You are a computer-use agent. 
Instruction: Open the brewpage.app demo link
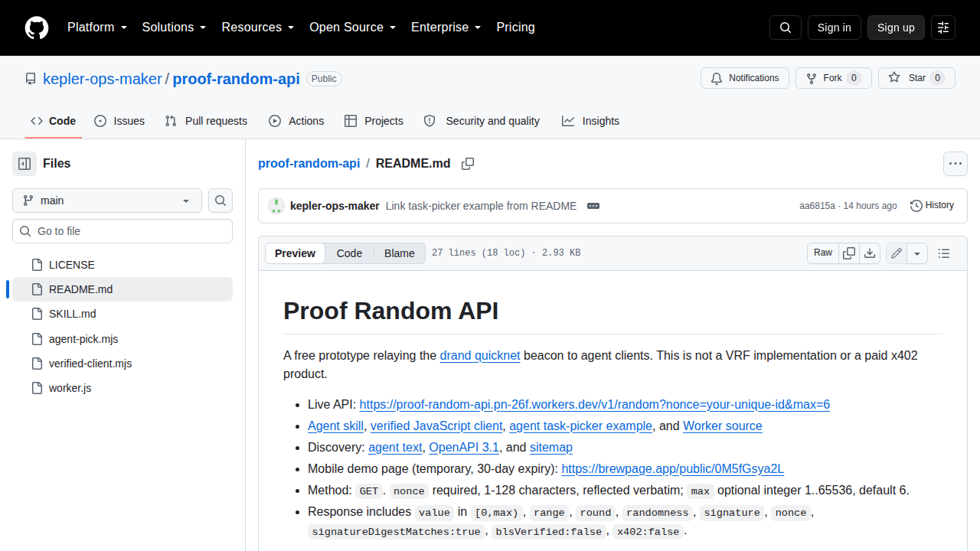tap(673, 468)
